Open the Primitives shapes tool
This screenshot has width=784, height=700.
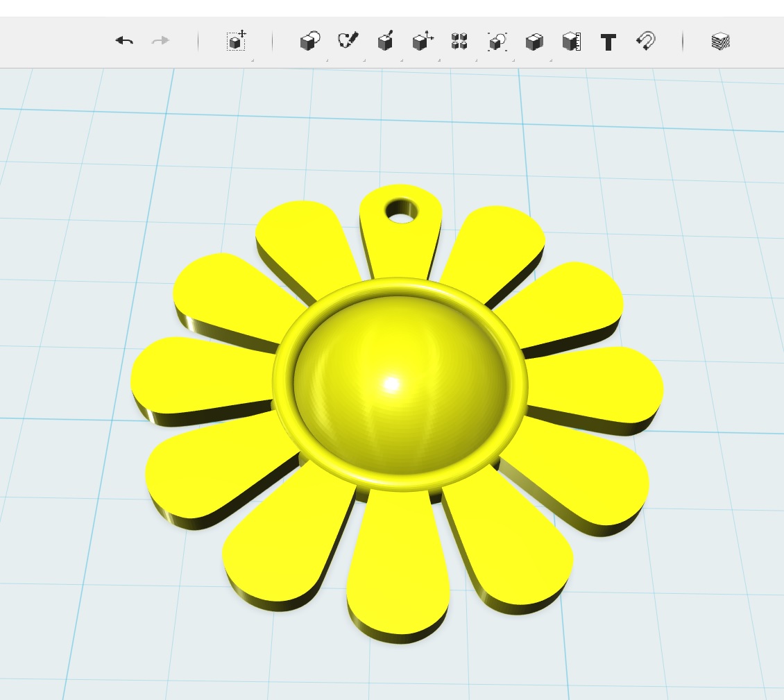(310, 41)
